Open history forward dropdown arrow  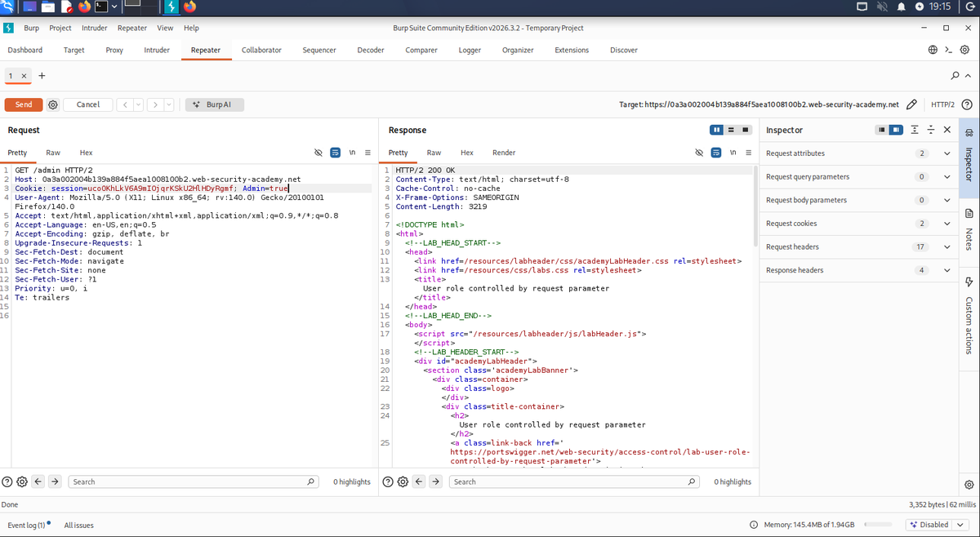point(169,104)
